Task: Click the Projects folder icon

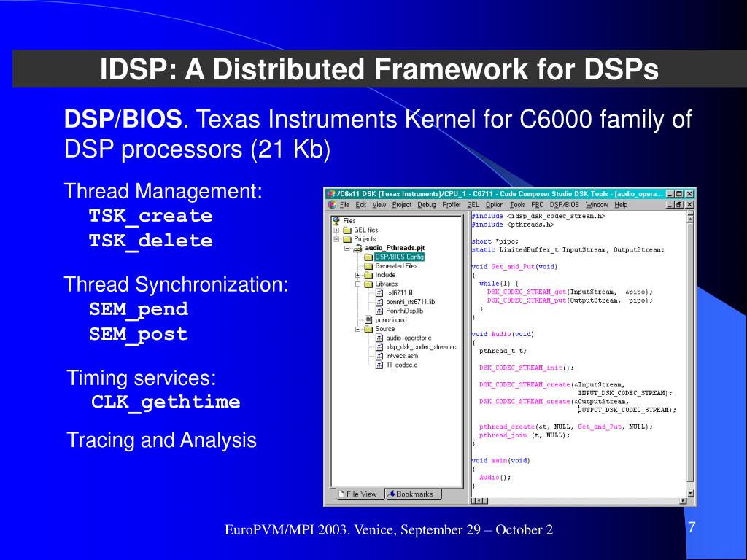Action: point(347,239)
